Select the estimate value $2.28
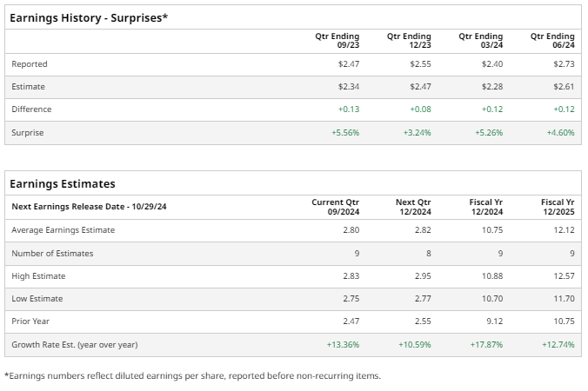Viewport: 588px width, 391px height. pos(491,87)
